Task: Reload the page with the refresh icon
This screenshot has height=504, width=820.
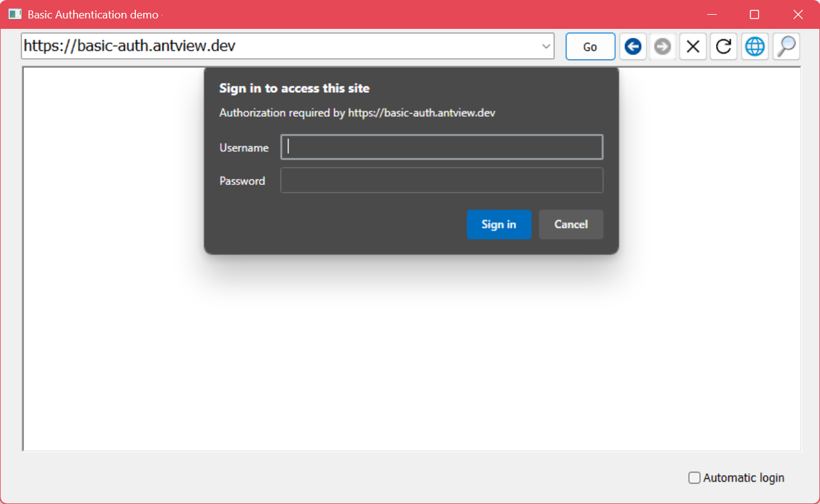Action: click(x=723, y=47)
